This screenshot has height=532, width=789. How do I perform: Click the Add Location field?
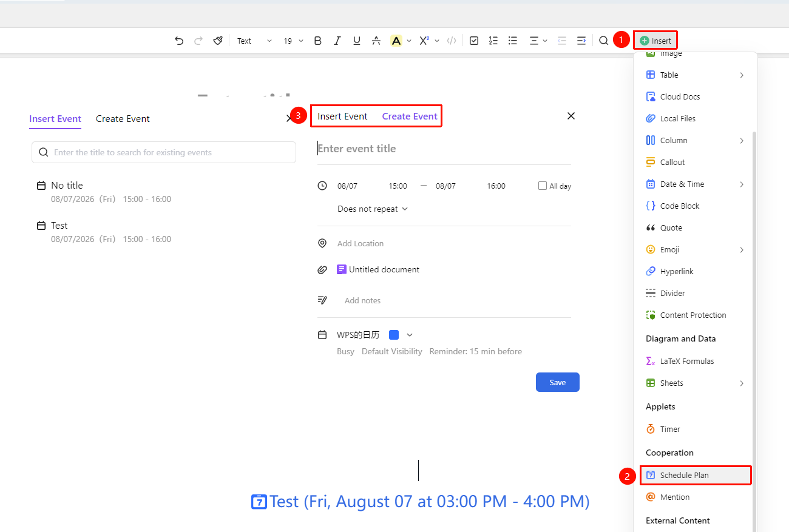pyautogui.click(x=361, y=243)
